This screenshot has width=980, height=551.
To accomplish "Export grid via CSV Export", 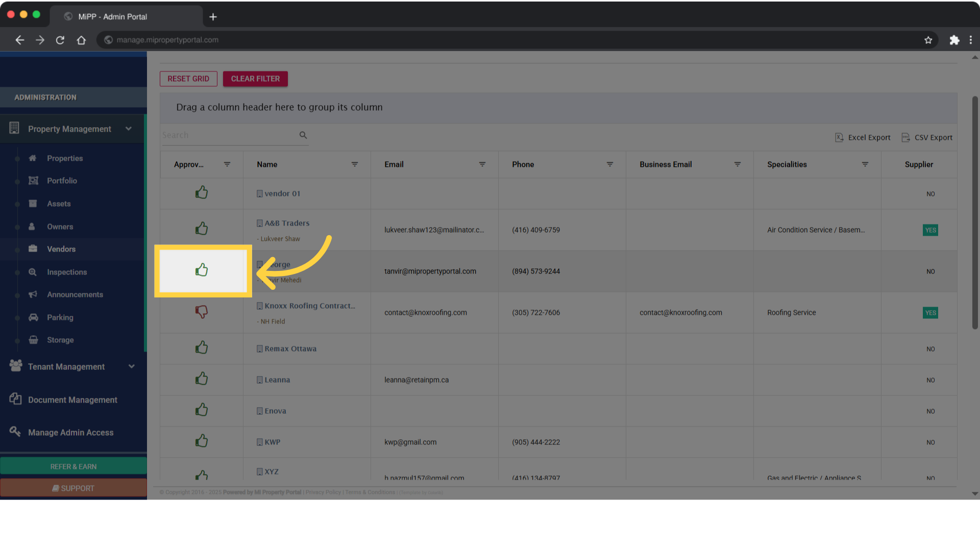I will 927,137.
